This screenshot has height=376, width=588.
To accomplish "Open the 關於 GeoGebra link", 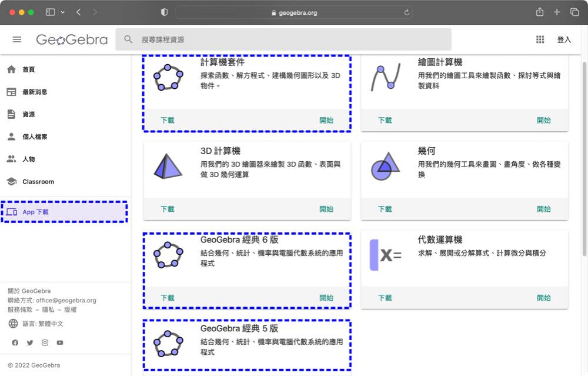I will point(29,291).
